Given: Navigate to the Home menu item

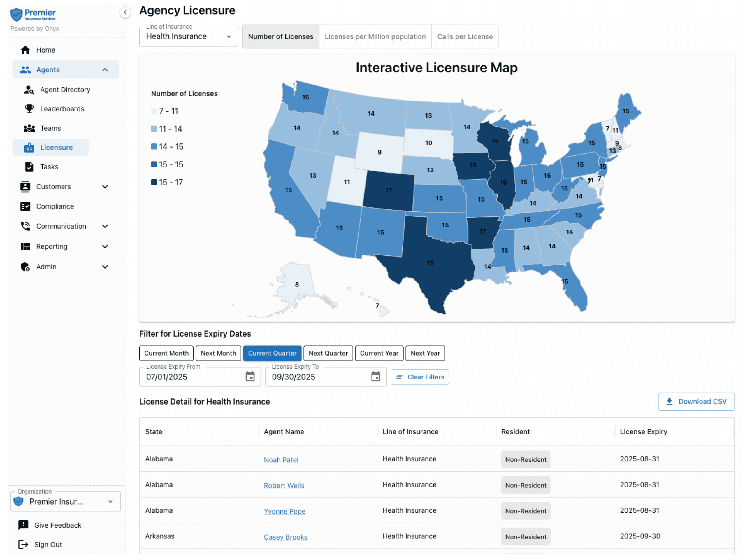Looking at the screenshot, I should (x=45, y=50).
